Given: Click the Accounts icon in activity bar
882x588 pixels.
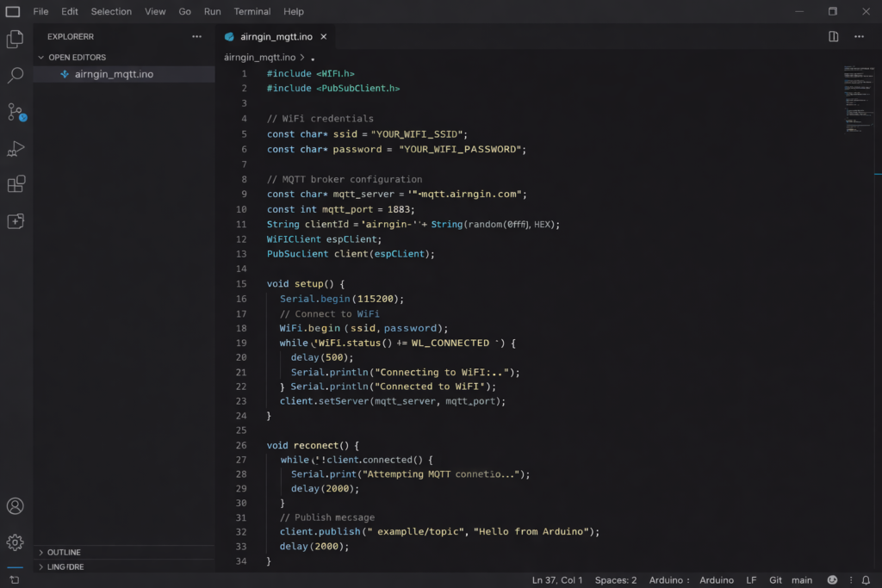Looking at the screenshot, I should click(x=15, y=506).
